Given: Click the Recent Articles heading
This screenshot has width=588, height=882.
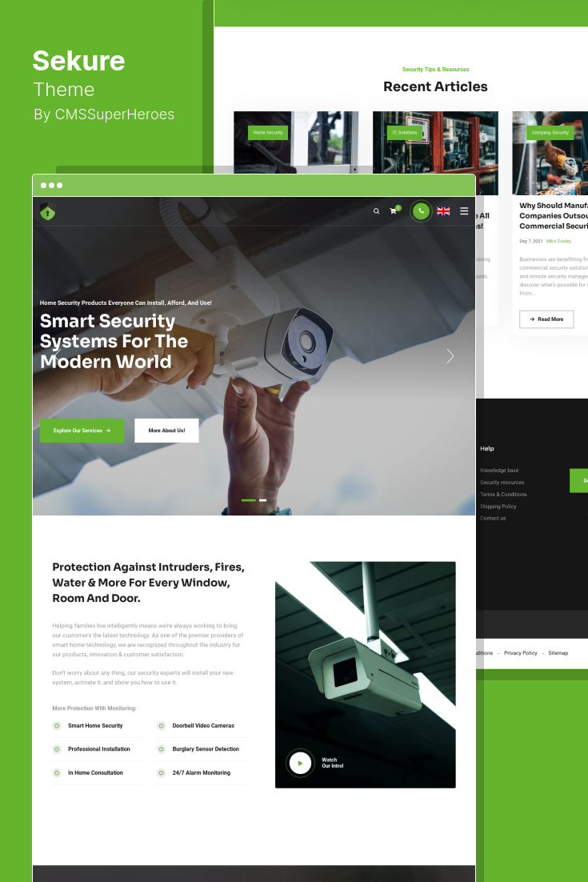Looking at the screenshot, I should (x=436, y=86).
